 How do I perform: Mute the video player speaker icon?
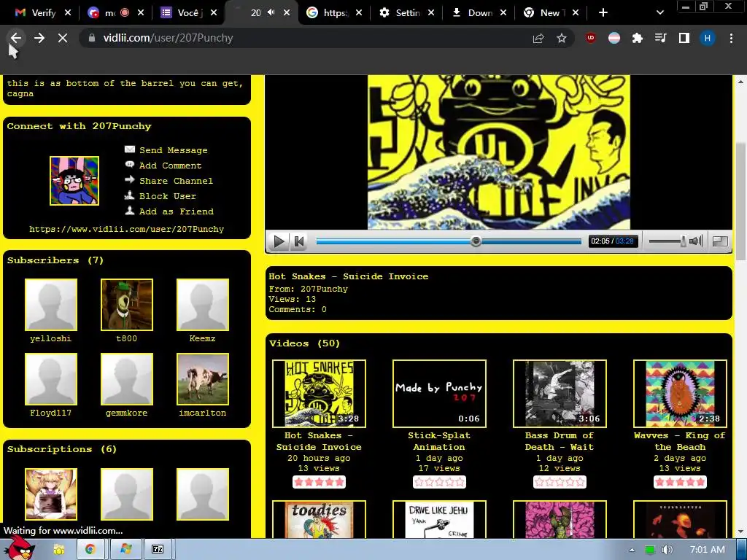(696, 241)
